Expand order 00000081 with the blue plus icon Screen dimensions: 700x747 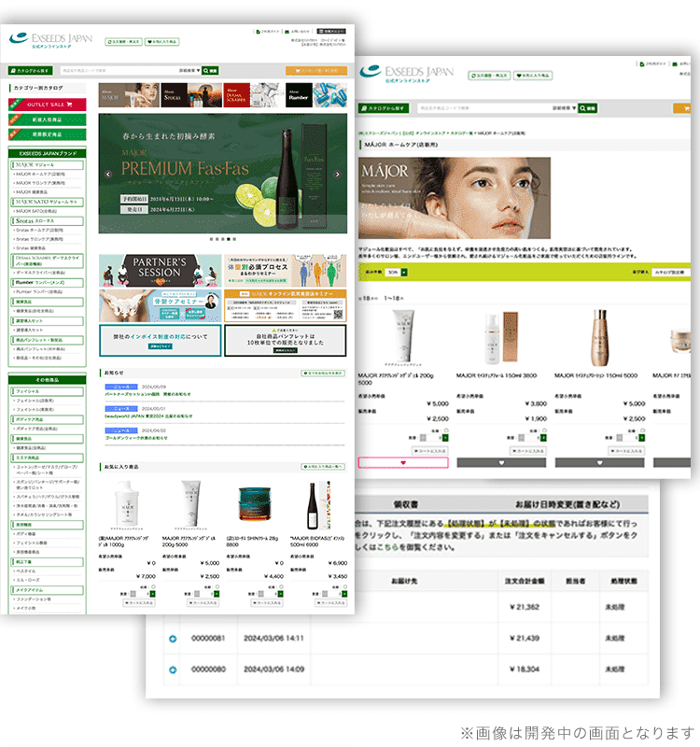(x=173, y=638)
